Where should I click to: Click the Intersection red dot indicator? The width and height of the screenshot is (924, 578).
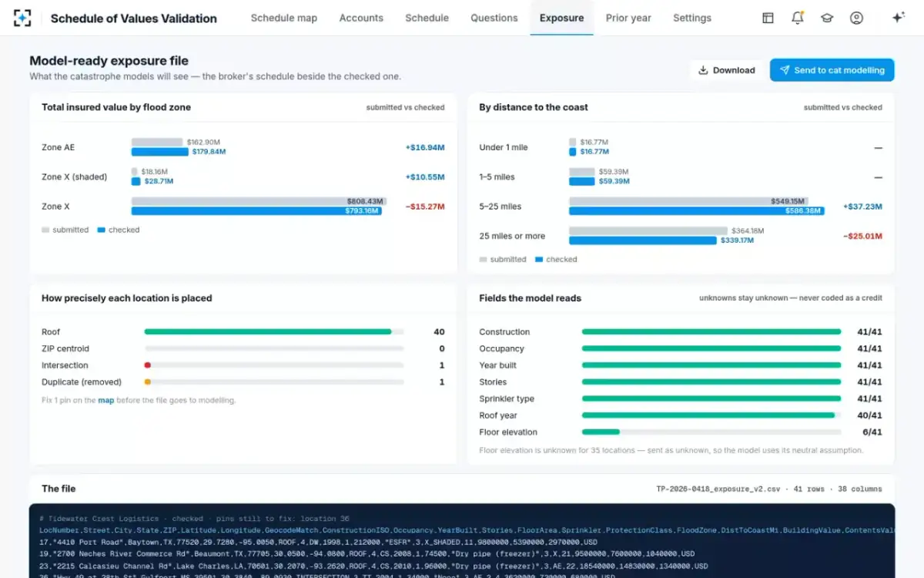click(x=148, y=365)
